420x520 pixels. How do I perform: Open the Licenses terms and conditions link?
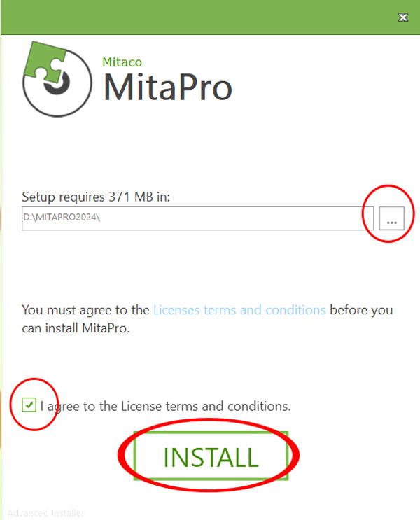pos(239,310)
